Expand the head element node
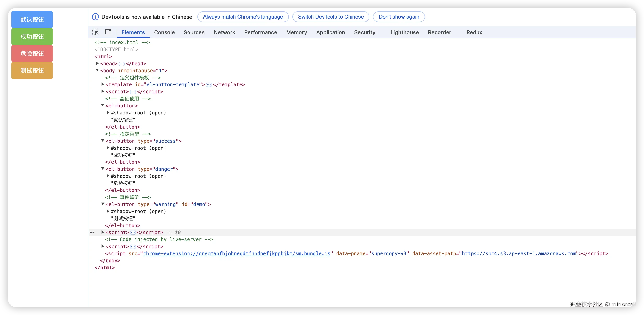The width and height of the screenshot is (644, 315). tap(97, 64)
